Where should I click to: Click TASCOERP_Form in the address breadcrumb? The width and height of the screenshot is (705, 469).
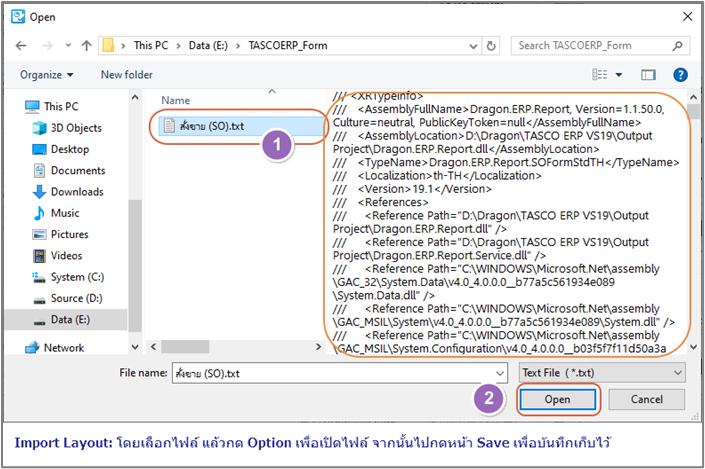(x=266, y=45)
